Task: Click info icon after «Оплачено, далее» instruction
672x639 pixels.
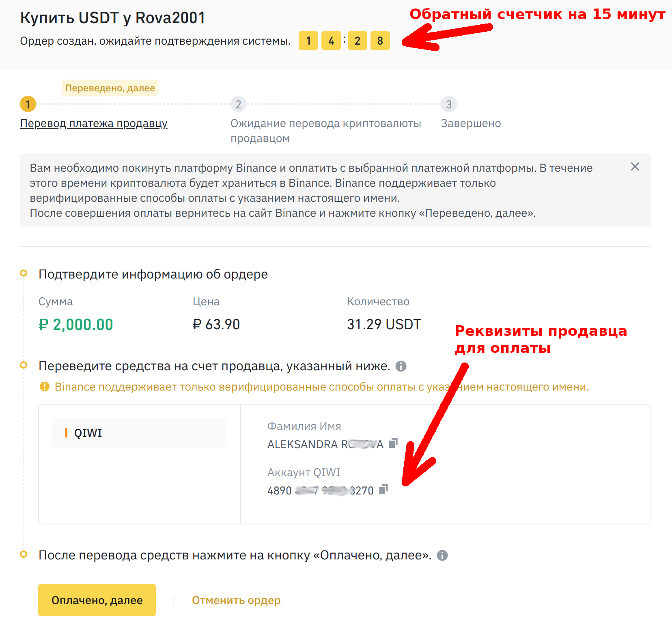Action: tap(442, 555)
